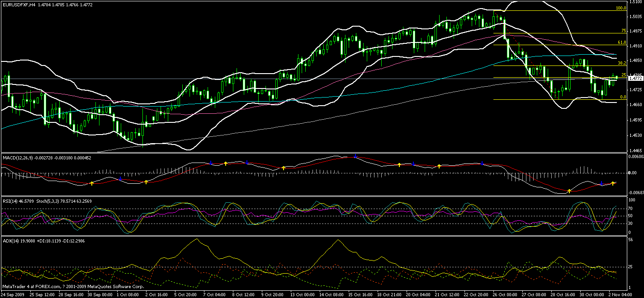Click the Fibonacci 0.0 level label
This screenshot has height=298, width=644.
[623, 97]
